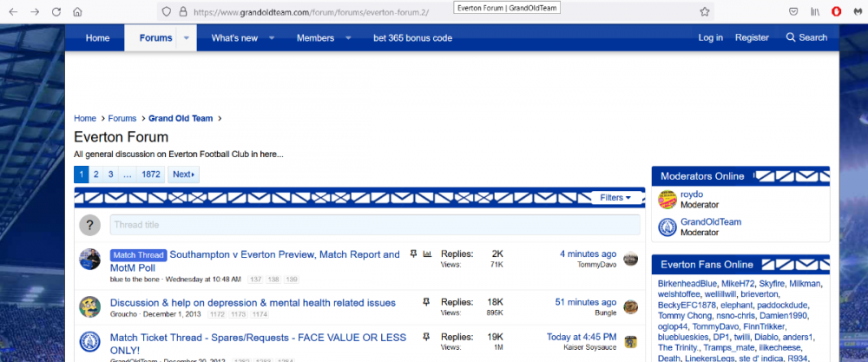Click roydo's moderator avatar

(x=667, y=200)
